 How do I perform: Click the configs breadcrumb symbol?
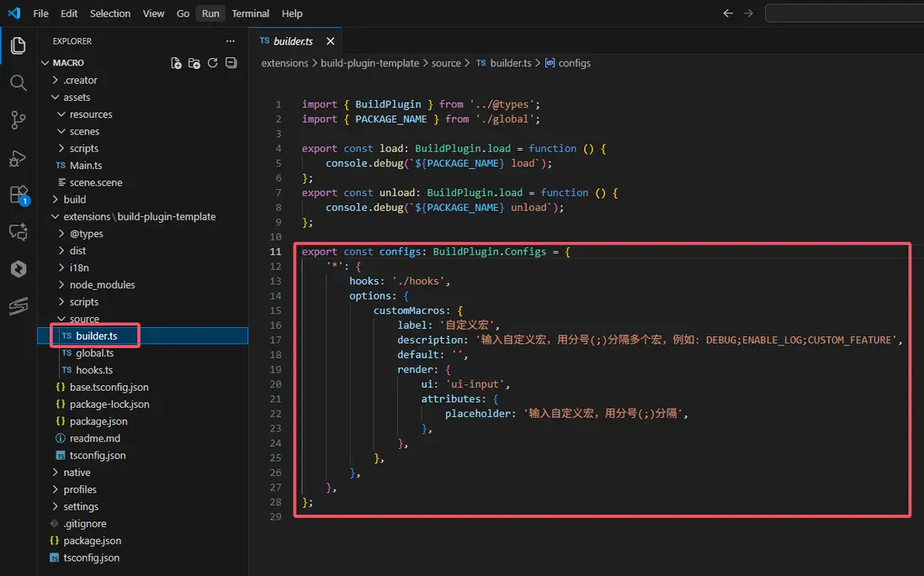tap(574, 63)
